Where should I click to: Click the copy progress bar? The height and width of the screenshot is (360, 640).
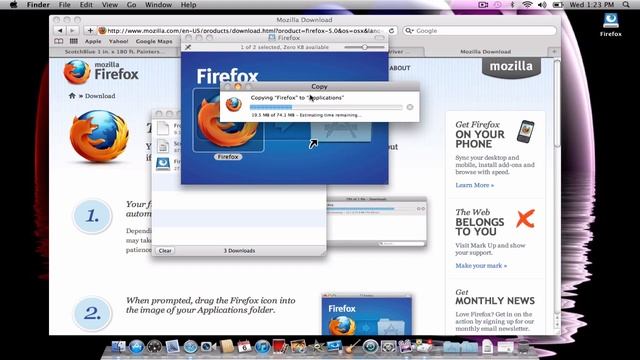coord(326,107)
